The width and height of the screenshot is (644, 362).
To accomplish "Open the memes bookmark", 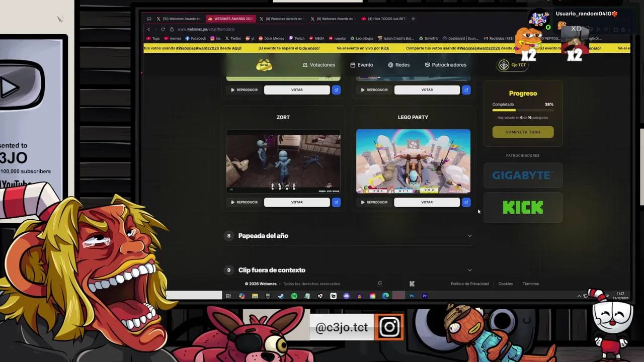I will [x=173, y=38].
